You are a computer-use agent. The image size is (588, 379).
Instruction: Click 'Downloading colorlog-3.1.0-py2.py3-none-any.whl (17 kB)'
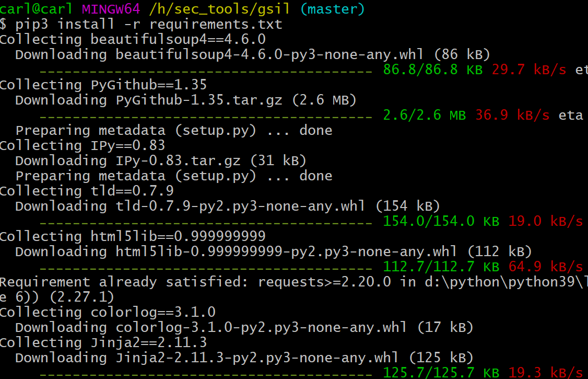point(244,328)
